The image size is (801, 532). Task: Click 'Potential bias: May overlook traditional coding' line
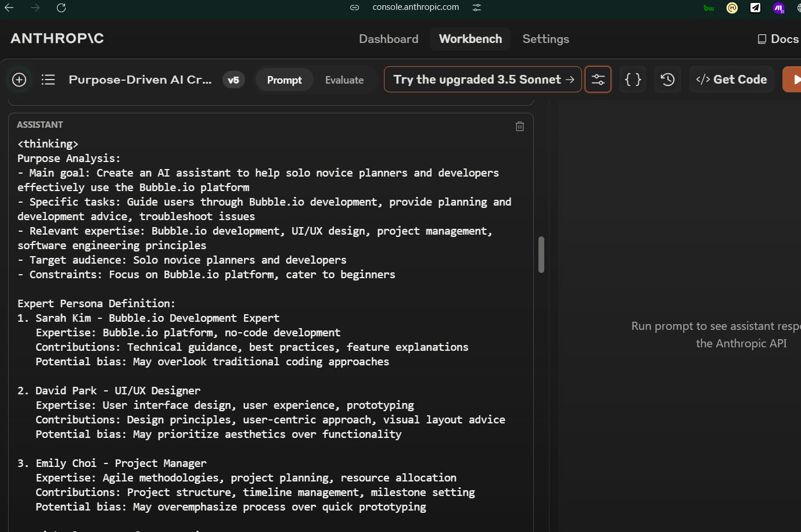[x=213, y=361]
